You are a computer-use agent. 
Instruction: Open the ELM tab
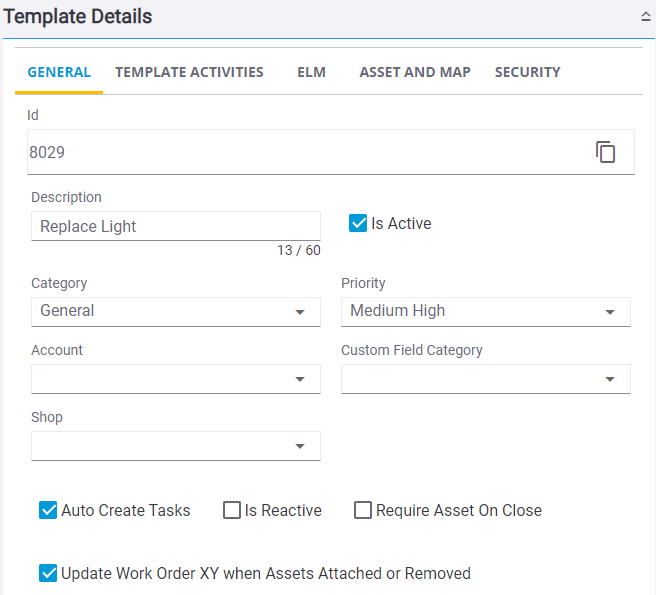(x=311, y=72)
